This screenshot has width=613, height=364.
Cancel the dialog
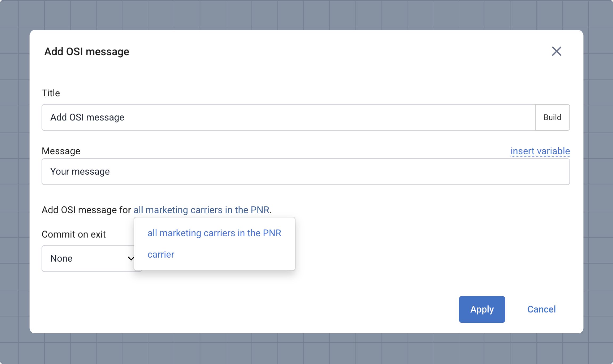[541, 309]
